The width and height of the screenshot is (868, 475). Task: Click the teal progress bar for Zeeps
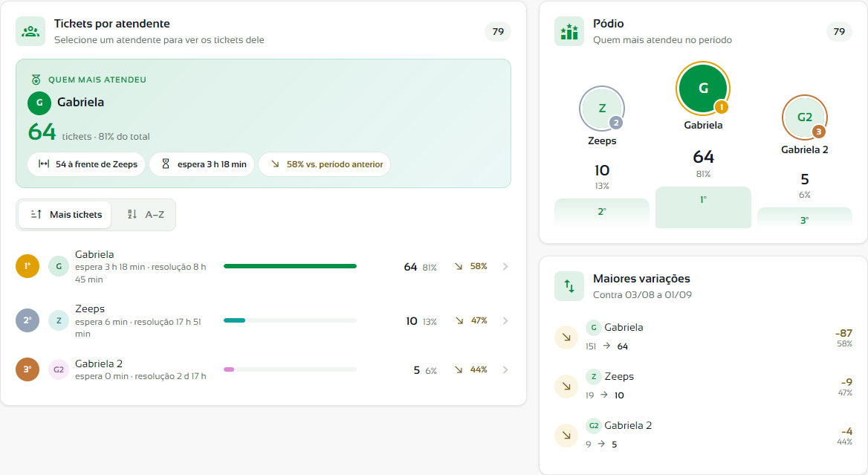[x=234, y=320]
